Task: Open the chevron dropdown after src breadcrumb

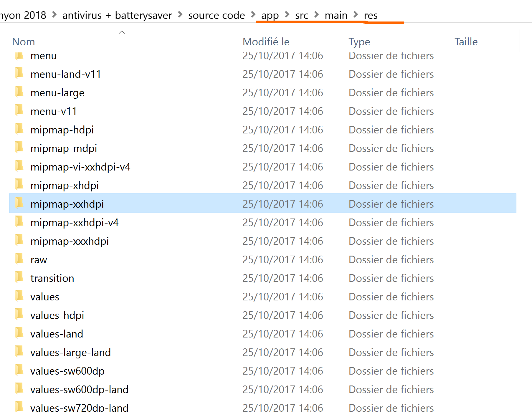Action: click(x=317, y=15)
